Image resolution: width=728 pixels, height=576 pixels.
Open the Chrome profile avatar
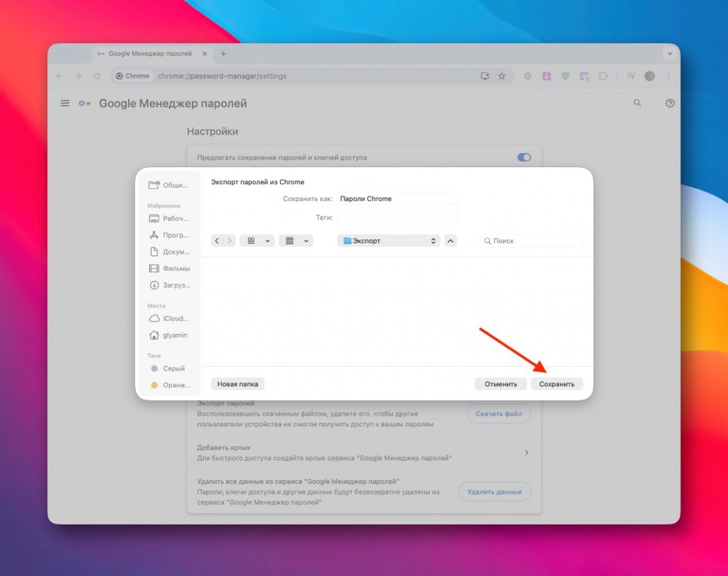(x=650, y=76)
